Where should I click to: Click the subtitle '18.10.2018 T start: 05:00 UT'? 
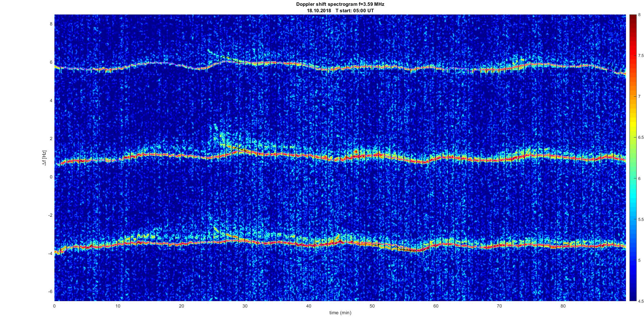[340, 10]
